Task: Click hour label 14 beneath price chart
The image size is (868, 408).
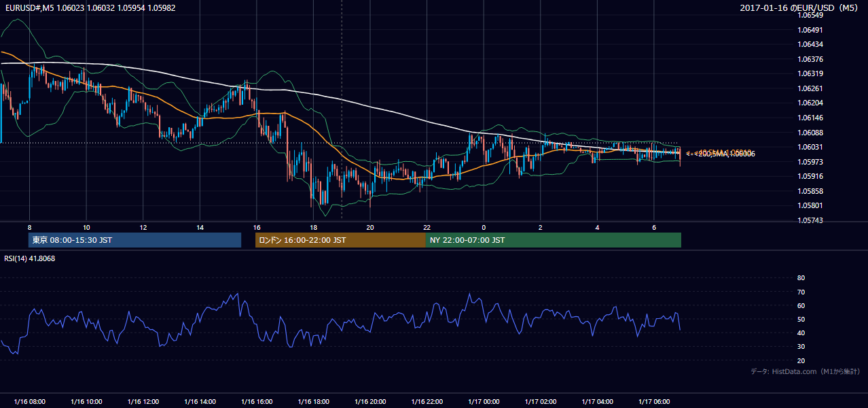Action: (x=200, y=227)
